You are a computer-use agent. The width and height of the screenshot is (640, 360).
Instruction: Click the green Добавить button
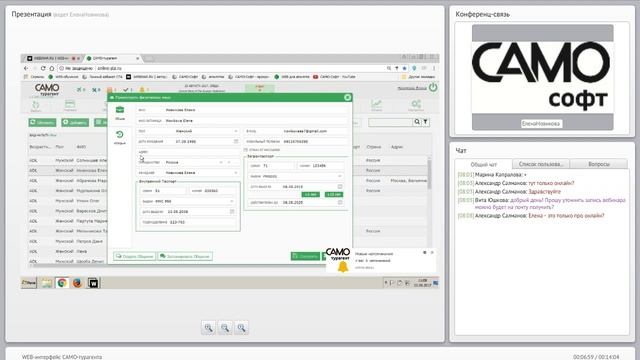[75, 122]
